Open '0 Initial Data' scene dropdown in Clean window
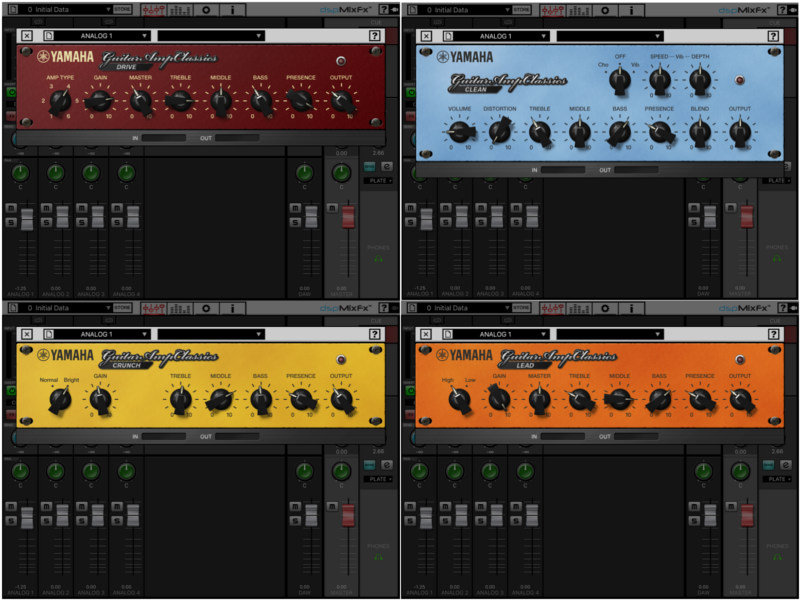This screenshot has width=800, height=600. tap(464, 9)
